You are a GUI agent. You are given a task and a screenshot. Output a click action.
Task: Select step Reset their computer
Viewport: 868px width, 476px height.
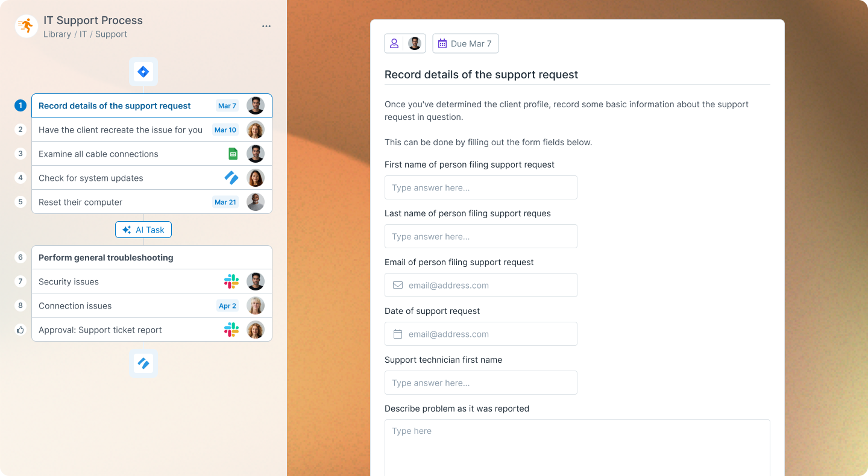tap(152, 202)
